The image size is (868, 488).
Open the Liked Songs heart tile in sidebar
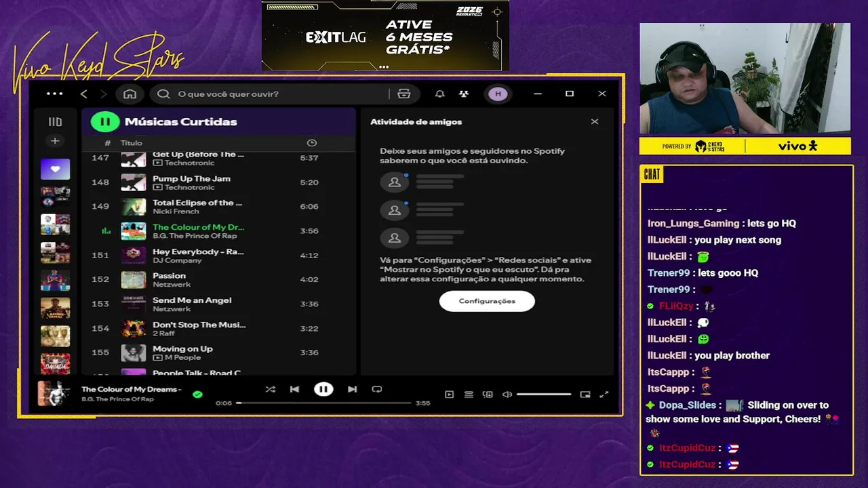(x=55, y=169)
